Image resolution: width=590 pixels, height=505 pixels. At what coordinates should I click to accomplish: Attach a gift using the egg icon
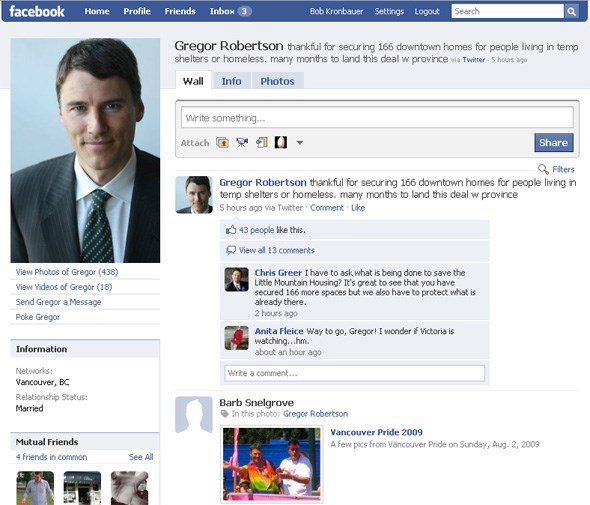click(x=281, y=143)
